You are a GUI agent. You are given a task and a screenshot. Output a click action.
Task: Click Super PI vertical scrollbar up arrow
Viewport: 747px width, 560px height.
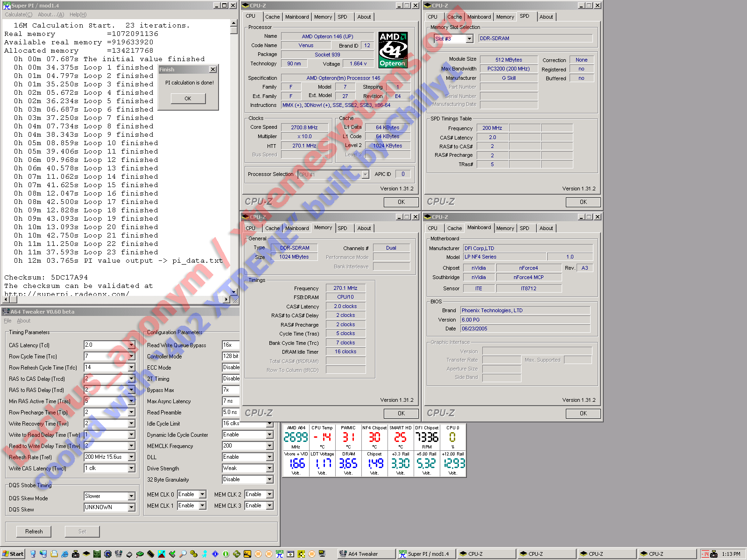click(234, 23)
